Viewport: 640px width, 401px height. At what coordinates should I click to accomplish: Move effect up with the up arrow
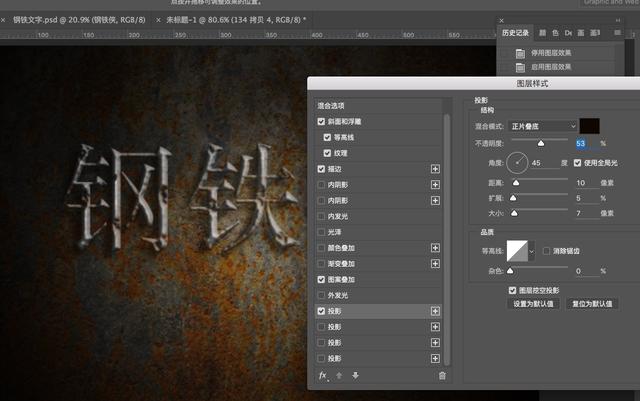click(x=339, y=376)
